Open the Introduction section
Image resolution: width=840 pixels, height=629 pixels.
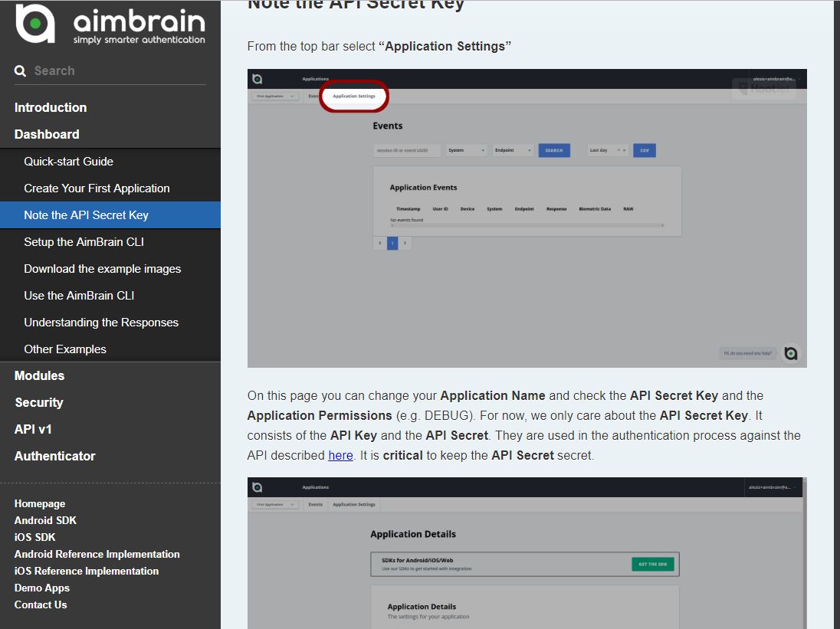pyautogui.click(x=51, y=107)
